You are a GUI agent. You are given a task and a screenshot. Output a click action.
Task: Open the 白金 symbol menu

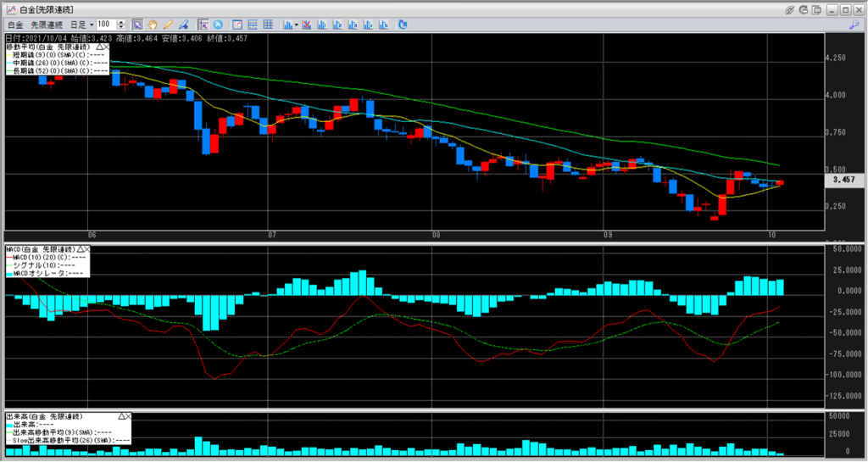(x=15, y=25)
